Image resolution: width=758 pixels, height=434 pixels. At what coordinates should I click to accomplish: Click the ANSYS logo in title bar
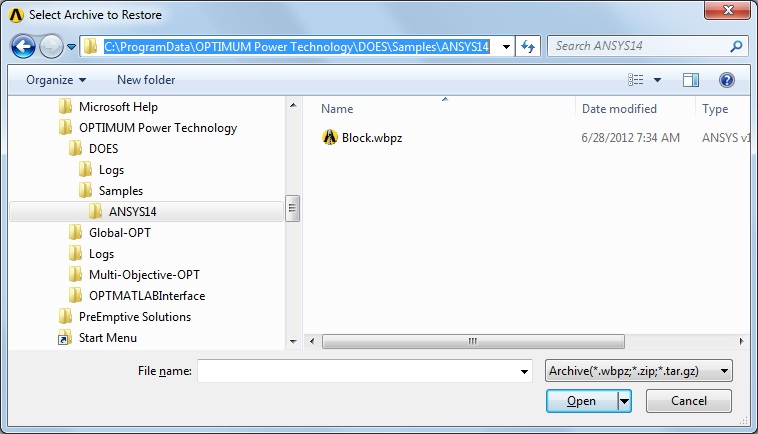point(16,15)
